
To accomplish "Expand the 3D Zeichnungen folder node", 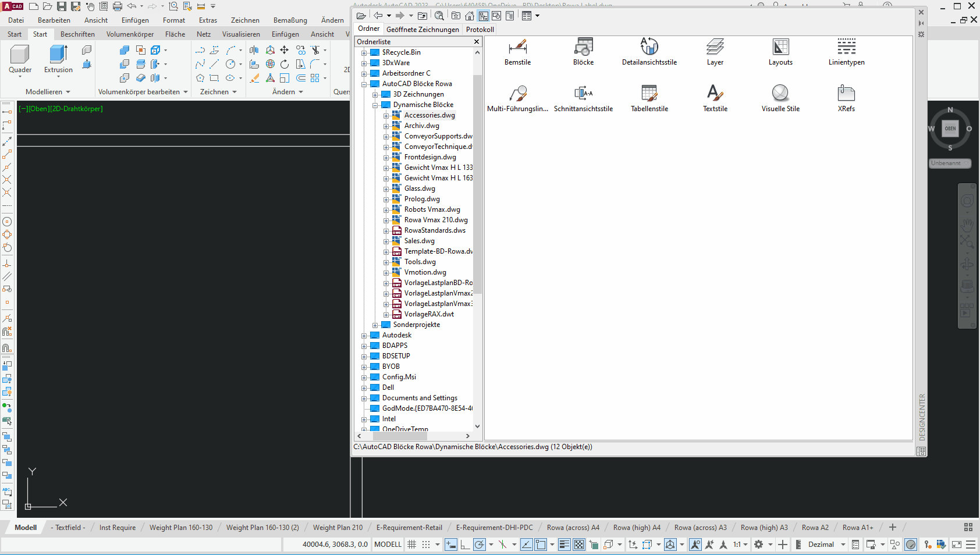I will click(x=375, y=95).
